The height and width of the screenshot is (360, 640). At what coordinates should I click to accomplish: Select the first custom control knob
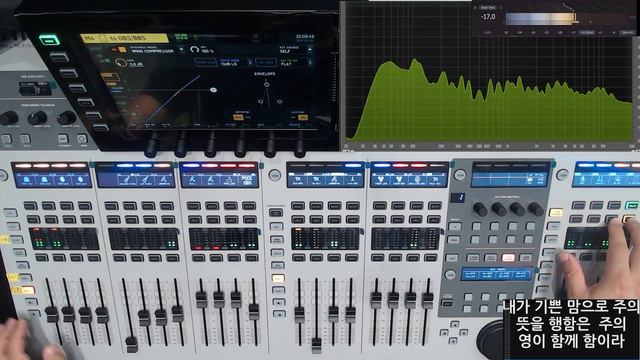(x=480, y=209)
